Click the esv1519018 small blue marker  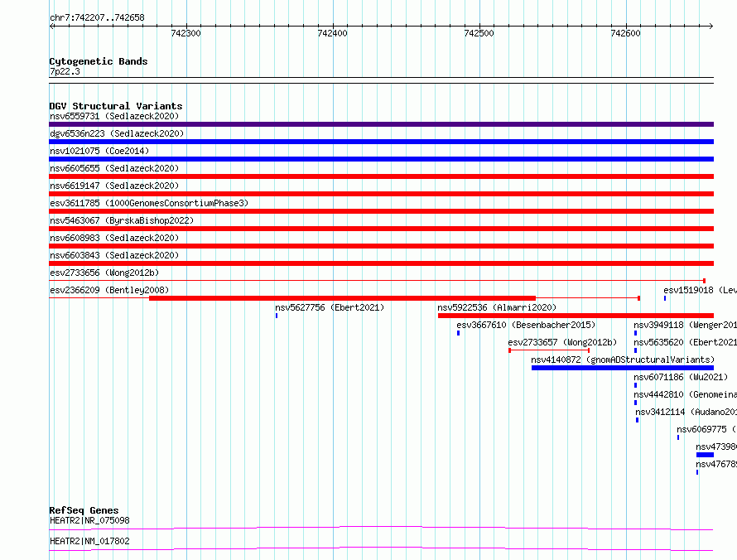[665, 298]
